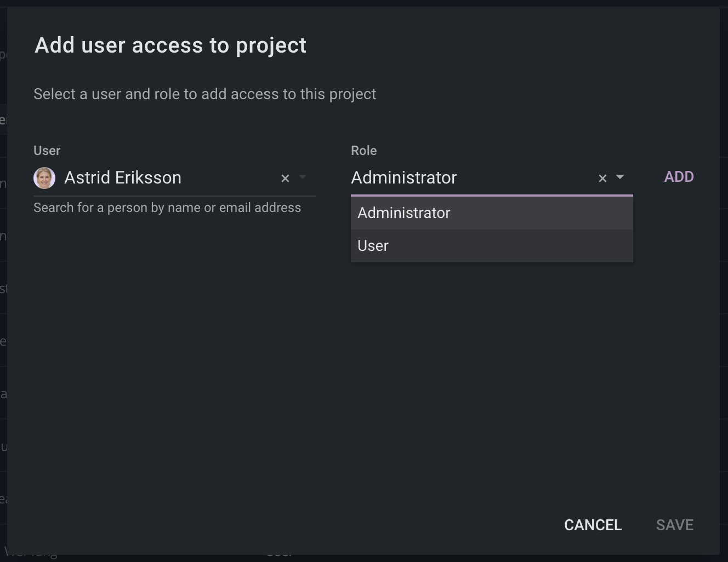Choose User from the role list

373,246
